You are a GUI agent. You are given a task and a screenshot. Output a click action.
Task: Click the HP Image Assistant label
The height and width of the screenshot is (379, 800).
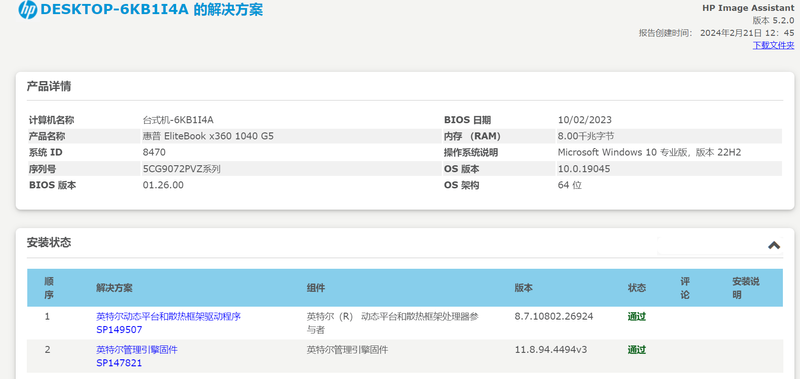(x=748, y=7)
